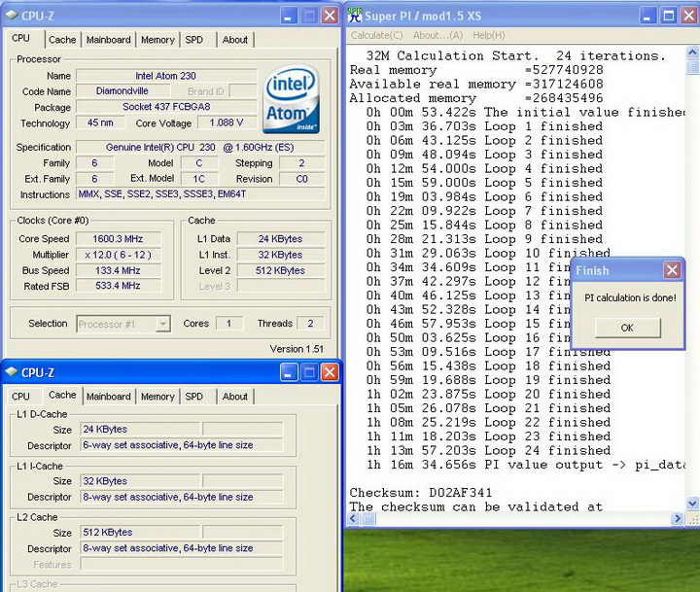The width and height of the screenshot is (700, 592).
Task: Click the Threads count field
Action: tap(310, 324)
